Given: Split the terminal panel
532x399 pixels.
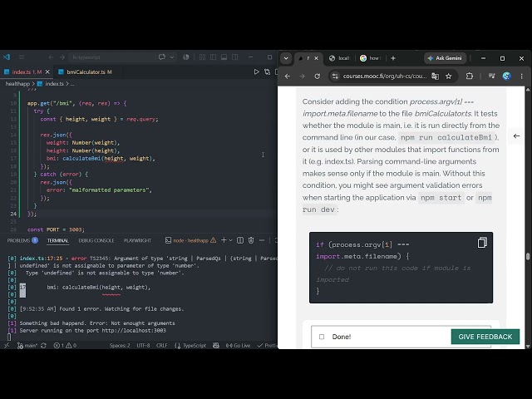Looking at the screenshot, I should coord(240,240).
